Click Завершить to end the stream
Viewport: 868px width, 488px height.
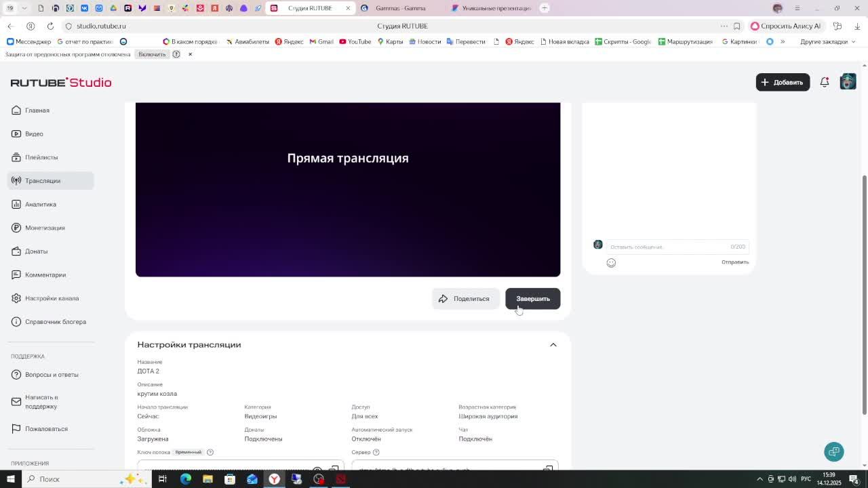533,299
